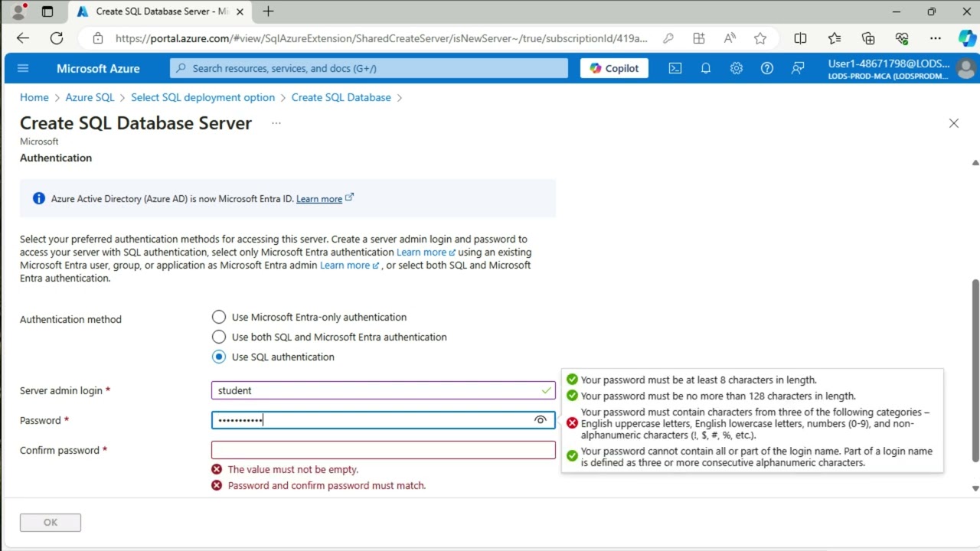Click the Server admin login field

(x=384, y=390)
